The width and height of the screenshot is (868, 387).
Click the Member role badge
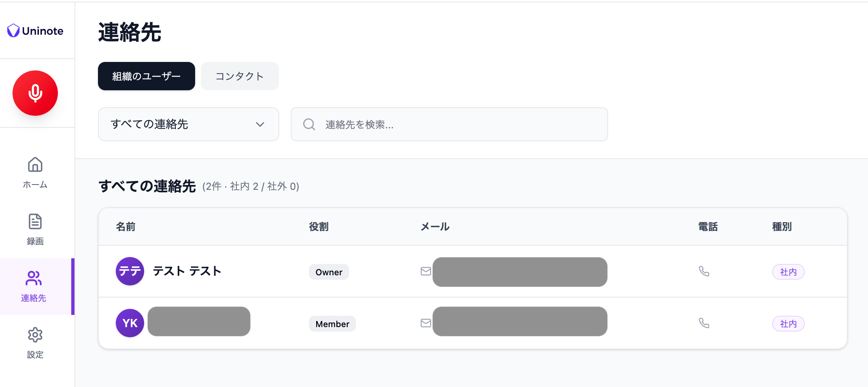pos(332,324)
